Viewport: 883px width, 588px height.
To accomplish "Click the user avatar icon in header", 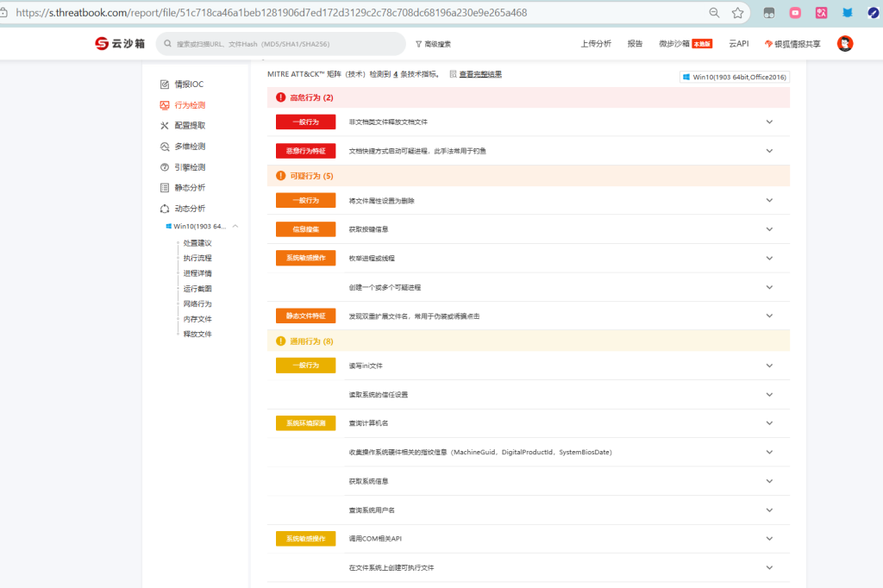I will coord(845,44).
